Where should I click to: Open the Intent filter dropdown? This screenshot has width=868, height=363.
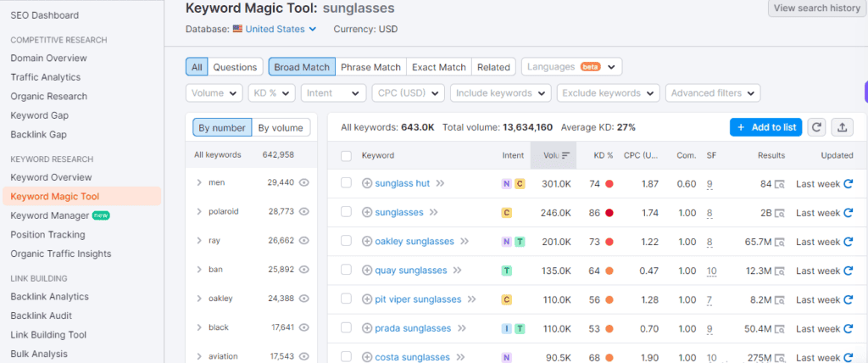point(333,93)
